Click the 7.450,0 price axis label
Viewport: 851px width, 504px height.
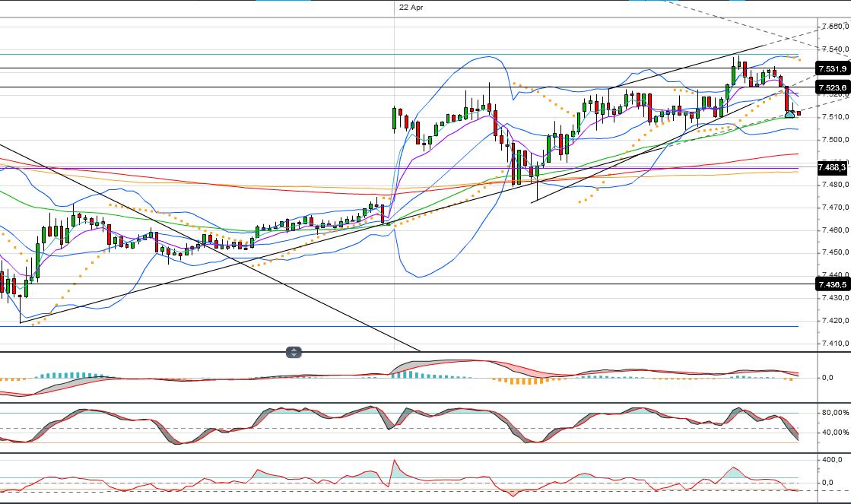pyautogui.click(x=835, y=252)
